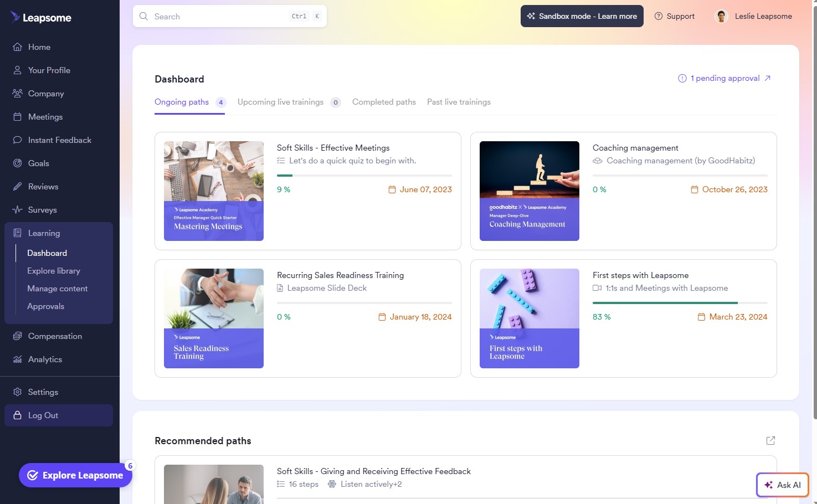
Task: Click the progress bar at 9 %
Action: [x=364, y=176]
